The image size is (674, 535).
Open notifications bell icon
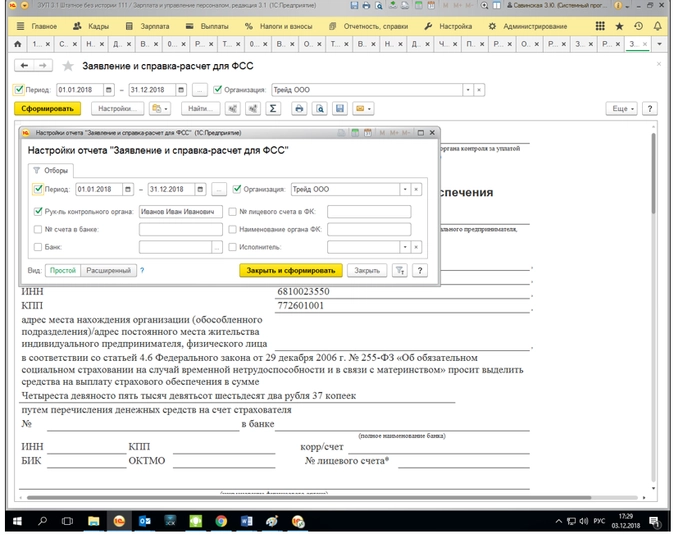coord(658,26)
